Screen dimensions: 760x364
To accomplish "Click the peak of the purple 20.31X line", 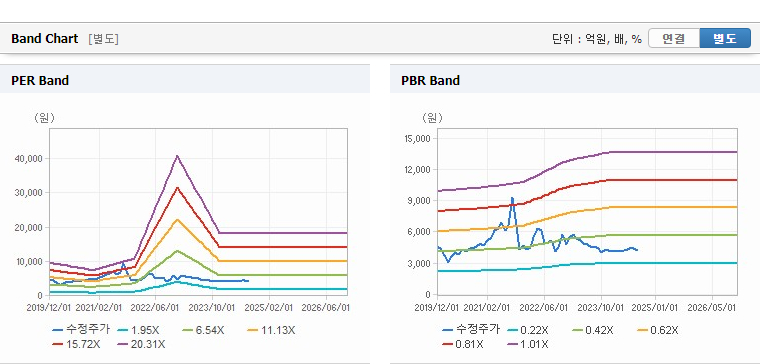I will point(177,156).
